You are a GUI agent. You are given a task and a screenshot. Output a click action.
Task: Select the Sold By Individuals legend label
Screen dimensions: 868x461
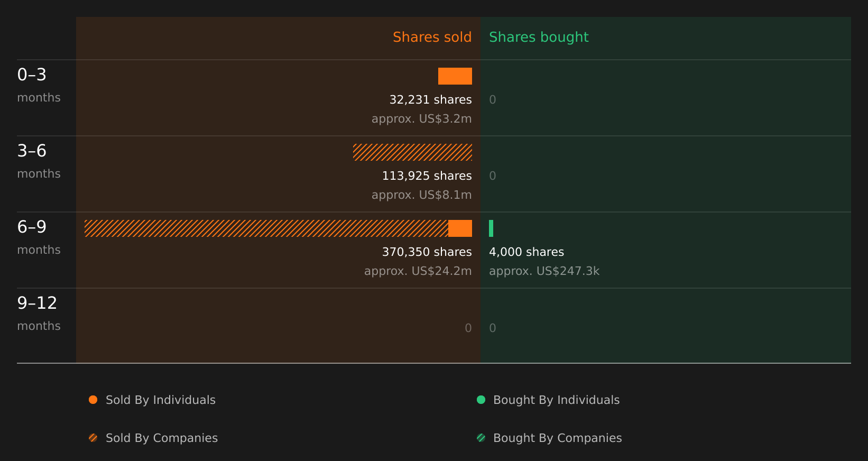(161, 400)
